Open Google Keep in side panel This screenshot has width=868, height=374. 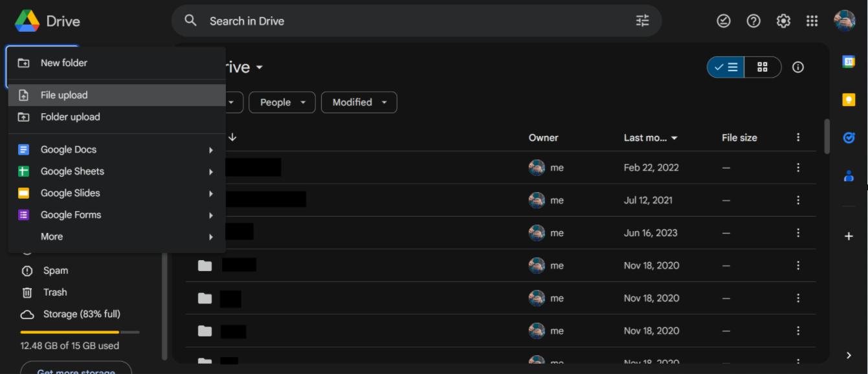pyautogui.click(x=849, y=100)
